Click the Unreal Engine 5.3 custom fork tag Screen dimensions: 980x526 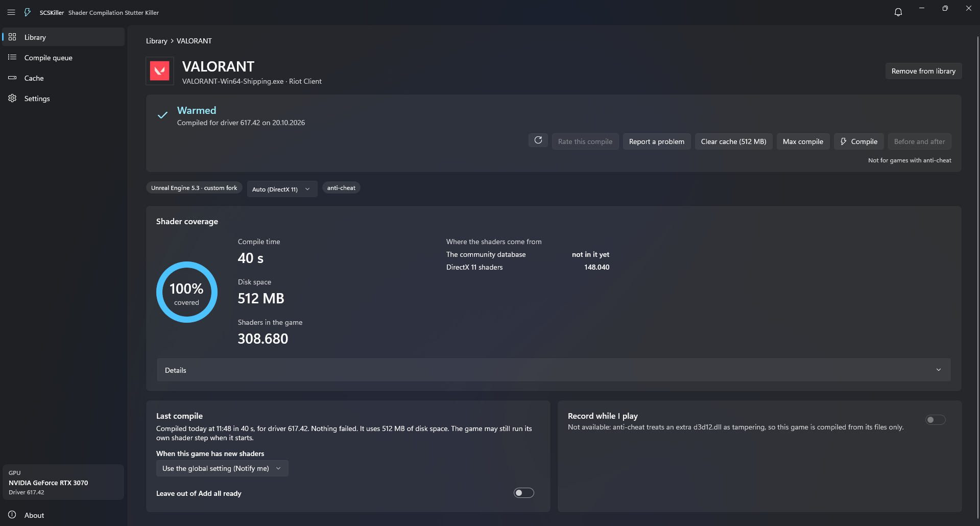coord(194,188)
